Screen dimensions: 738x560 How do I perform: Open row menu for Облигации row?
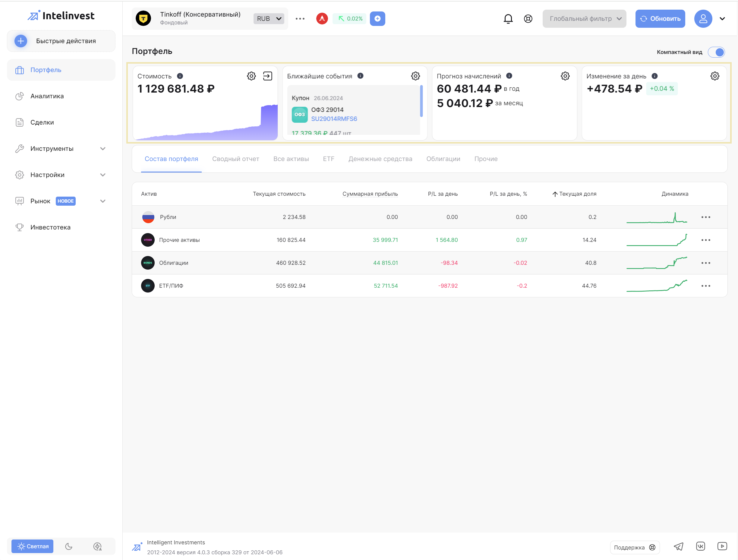(x=706, y=263)
